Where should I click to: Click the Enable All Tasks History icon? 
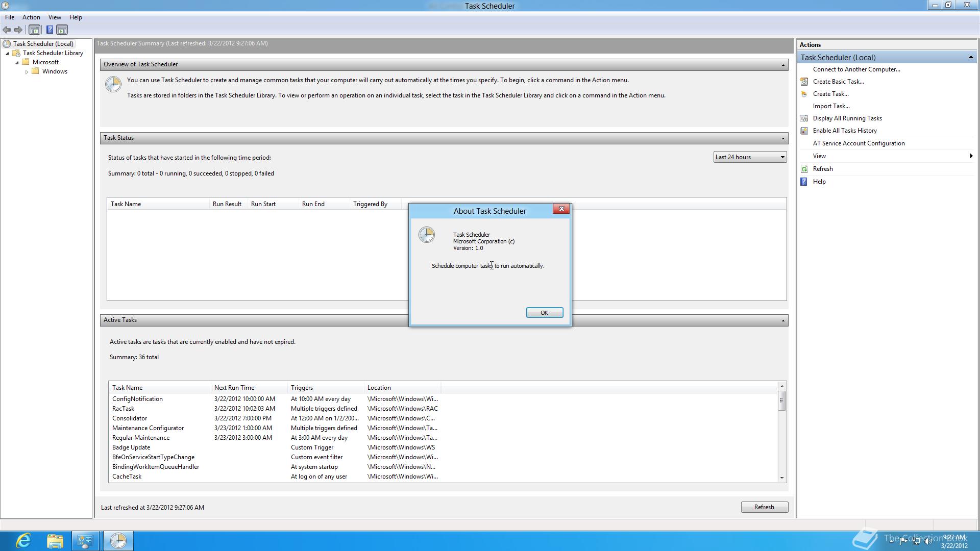click(804, 131)
